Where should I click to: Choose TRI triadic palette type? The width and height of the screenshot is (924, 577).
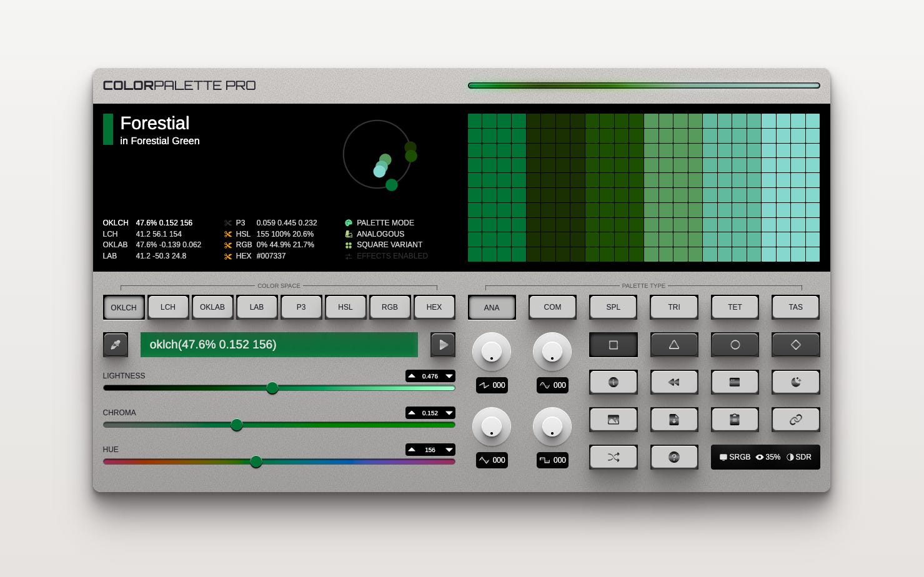click(674, 307)
